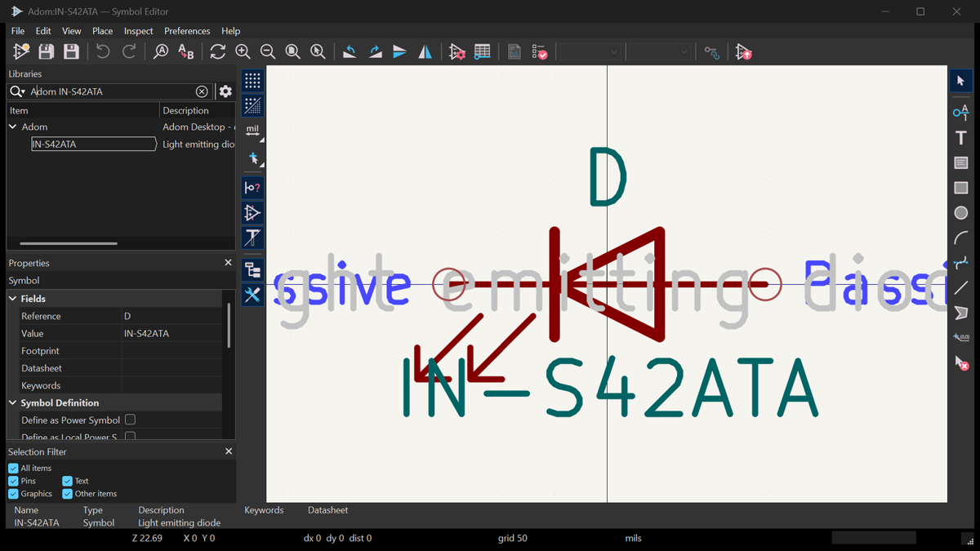The image size is (980, 551).
Task: Toggle the library tree panel
Action: pyautogui.click(x=252, y=269)
